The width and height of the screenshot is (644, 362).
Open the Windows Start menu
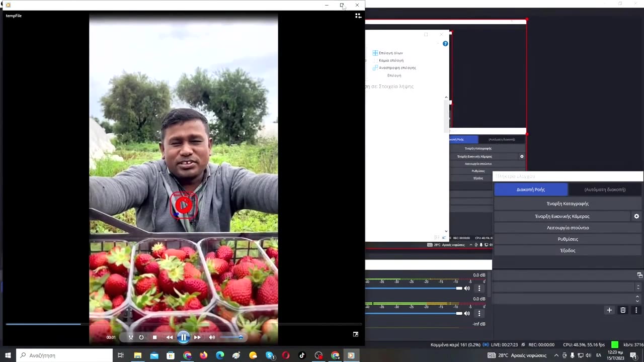(8, 355)
